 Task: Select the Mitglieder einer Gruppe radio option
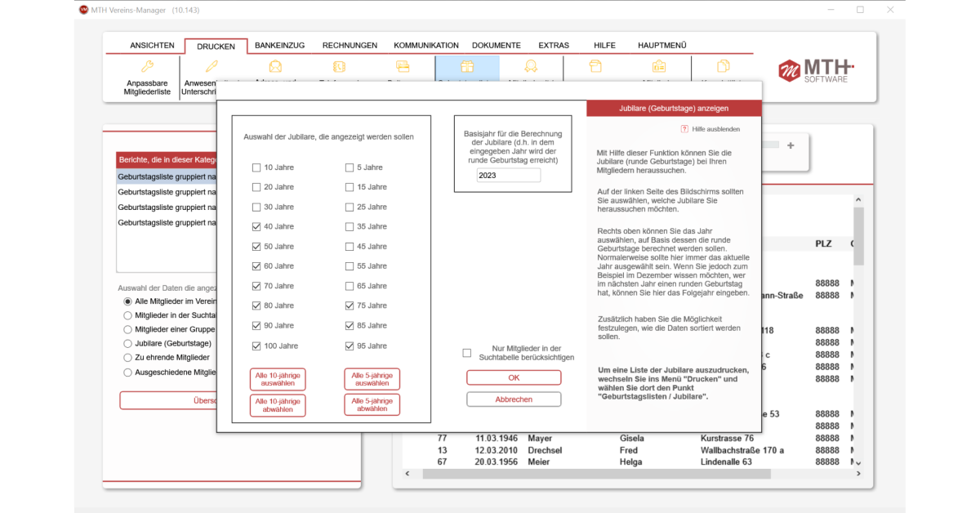click(127, 329)
